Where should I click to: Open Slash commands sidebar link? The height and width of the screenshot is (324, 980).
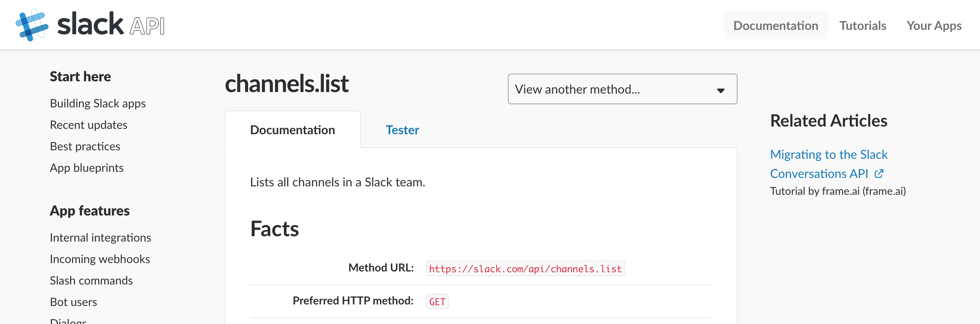pyautogui.click(x=91, y=280)
